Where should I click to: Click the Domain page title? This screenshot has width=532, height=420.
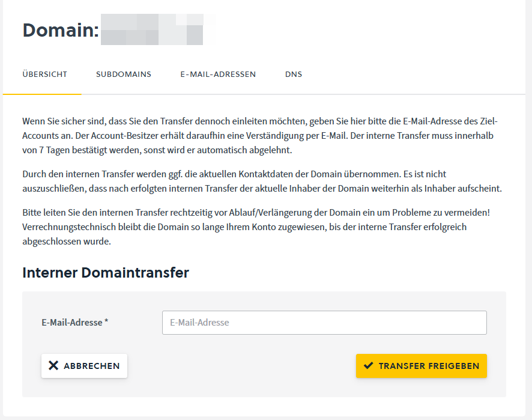(60, 30)
